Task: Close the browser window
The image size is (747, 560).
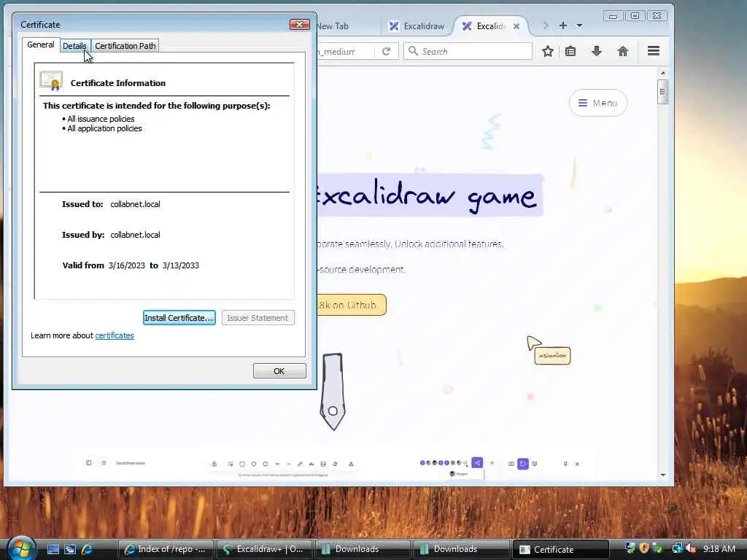Action: [657, 16]
